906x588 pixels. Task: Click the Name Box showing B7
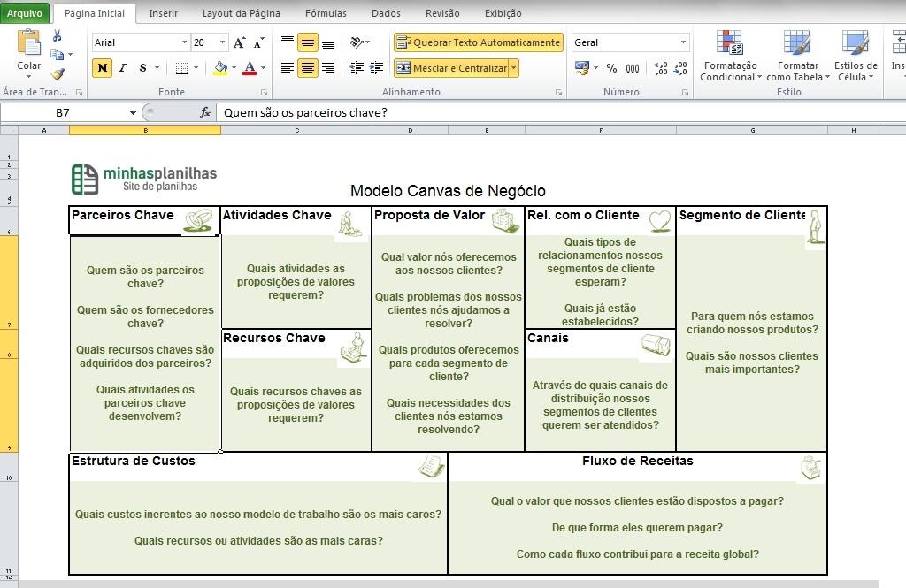(63, 112)
